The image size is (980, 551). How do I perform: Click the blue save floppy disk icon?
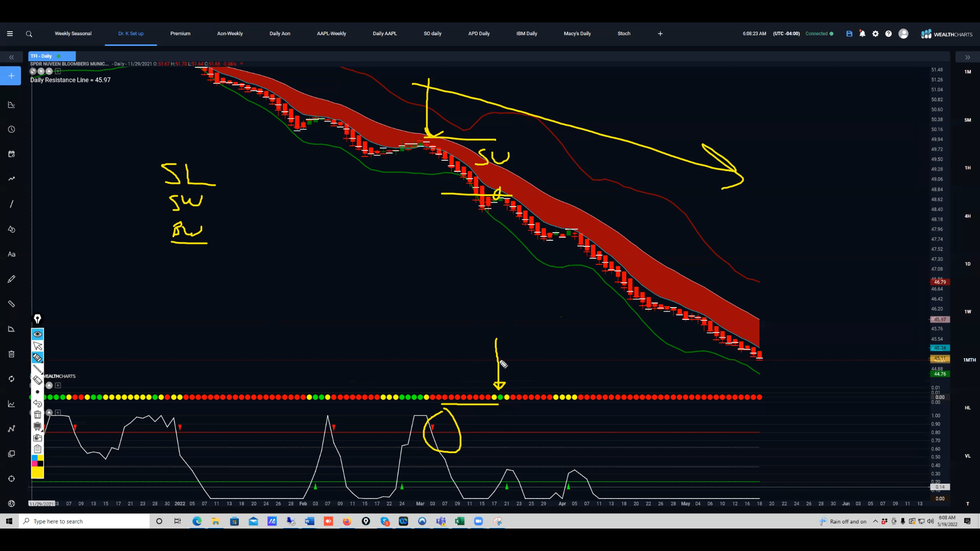(849, 34)
